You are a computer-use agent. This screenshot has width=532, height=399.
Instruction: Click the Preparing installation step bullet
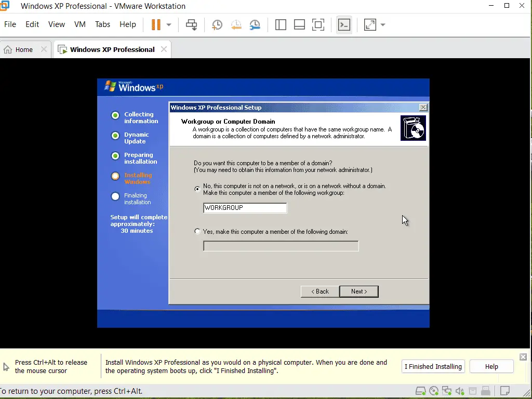point(115,156)
